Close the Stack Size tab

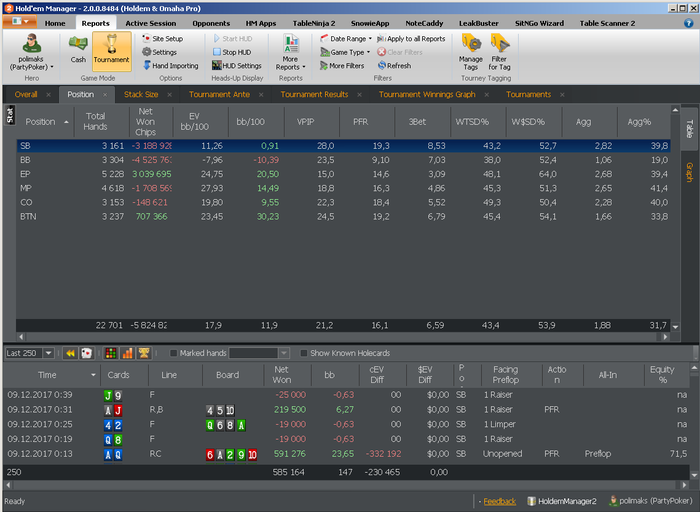(170, 95)
